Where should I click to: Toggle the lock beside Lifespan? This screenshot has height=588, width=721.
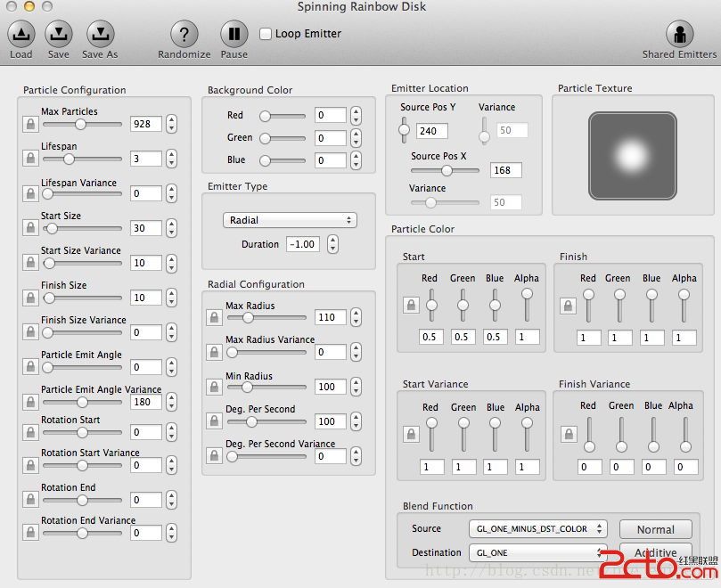tap(30, 159)
